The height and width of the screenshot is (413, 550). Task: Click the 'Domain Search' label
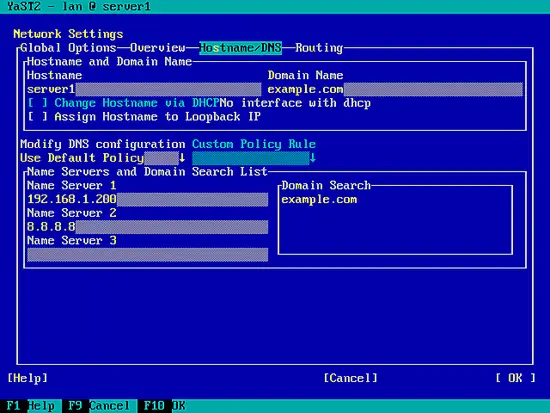click(x=326, y=185)
